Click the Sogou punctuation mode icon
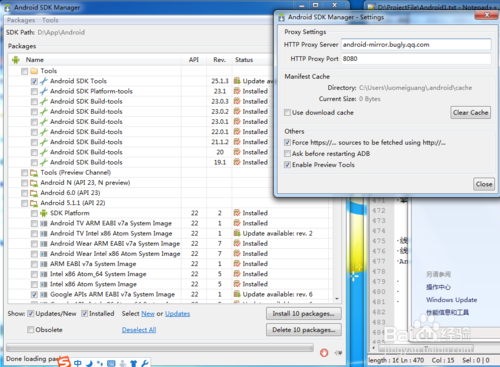 pos(100,363)
